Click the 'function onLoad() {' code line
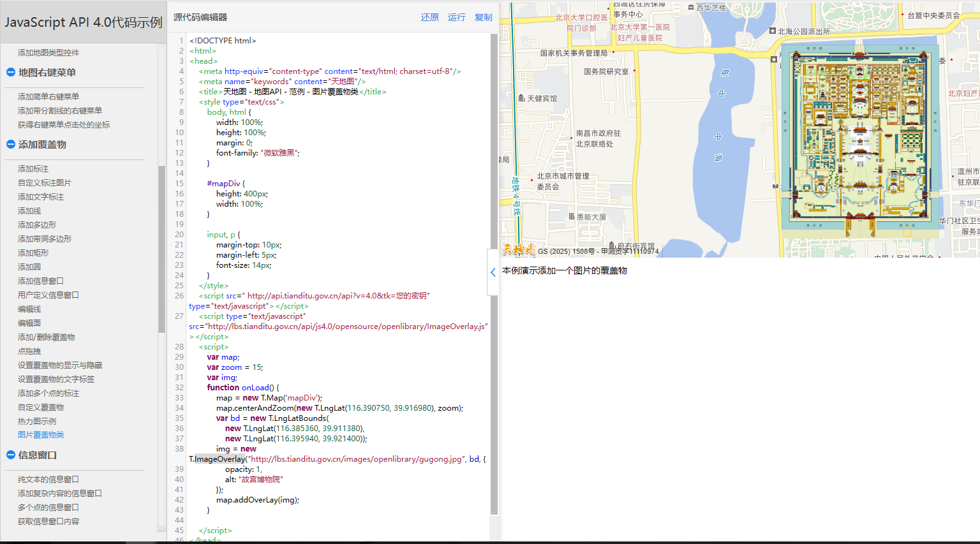 (x=243, y=388)
